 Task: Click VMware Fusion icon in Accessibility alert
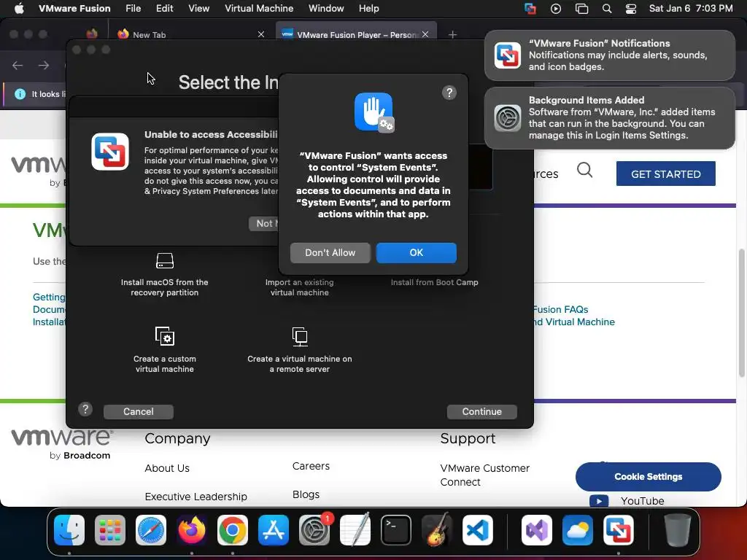coord(110,152)
